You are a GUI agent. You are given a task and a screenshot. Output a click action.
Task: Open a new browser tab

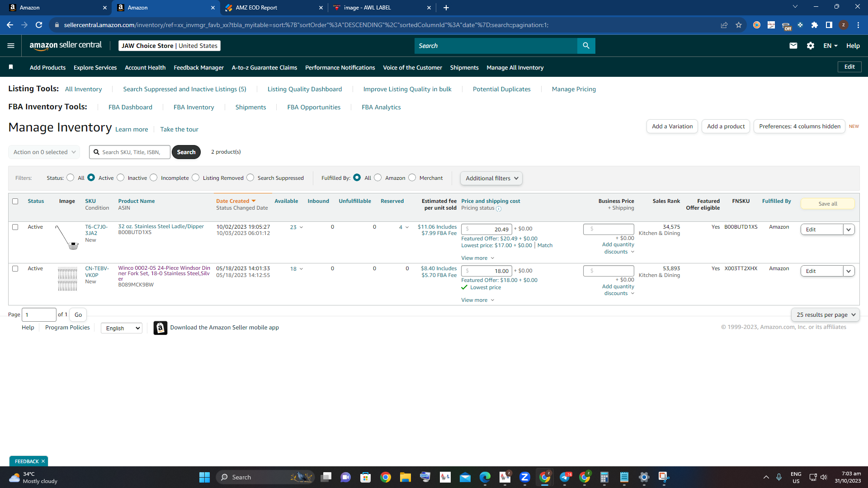point(446,8)
